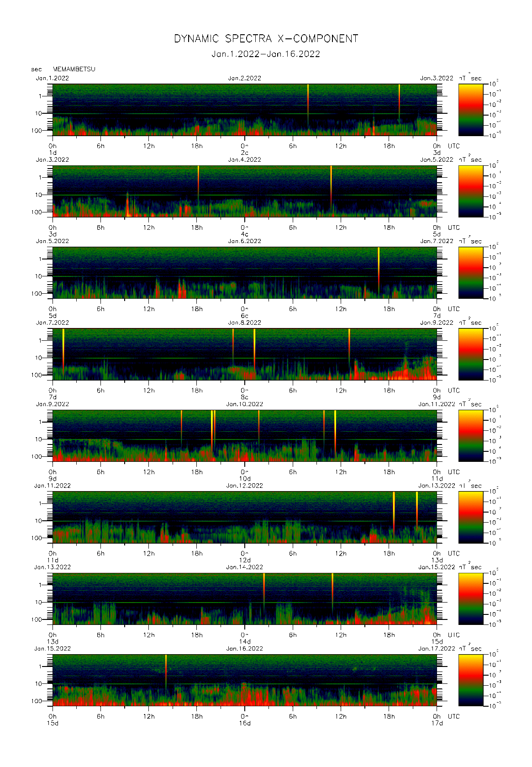
Task: Click the station name MEMAMBETSU
Action: pyautogui.click(x=74, y=69)
